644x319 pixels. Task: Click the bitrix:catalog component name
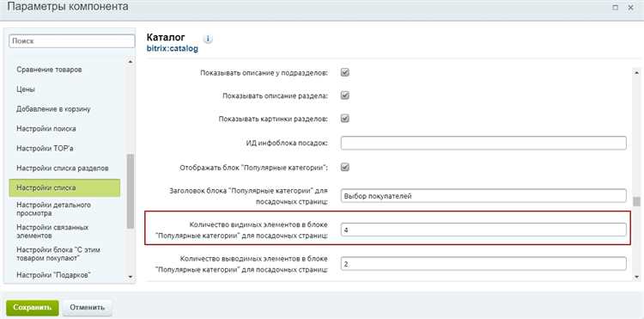point(172,48)
